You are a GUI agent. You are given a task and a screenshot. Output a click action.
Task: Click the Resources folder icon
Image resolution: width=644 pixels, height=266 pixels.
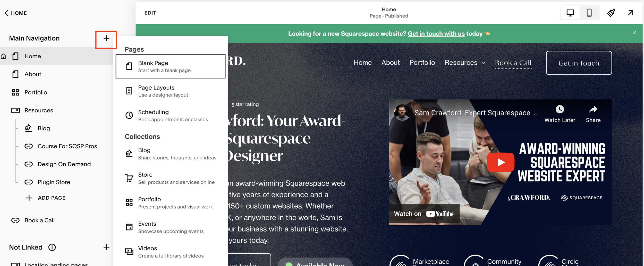pyautogui.click(x=15, y=110)
